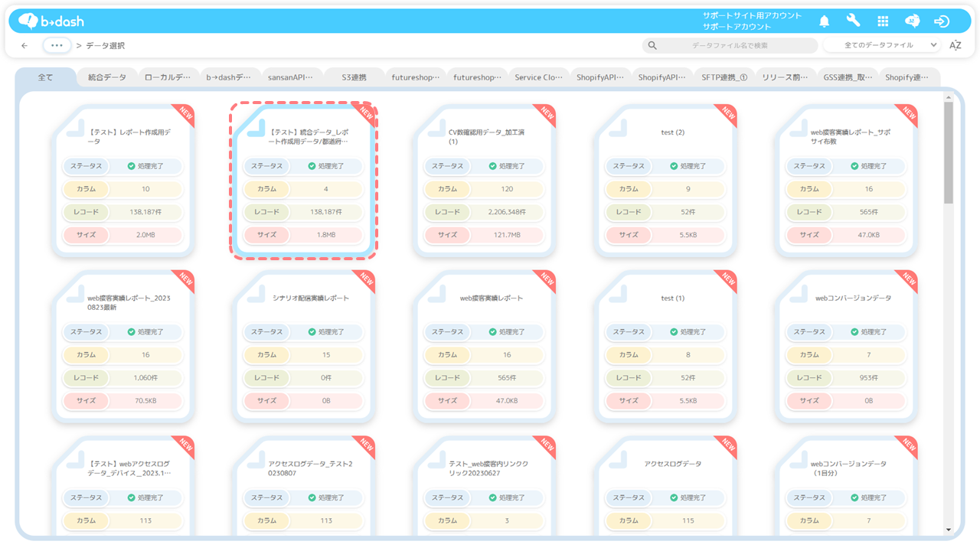Image resolution: width=980 pixels, height=551 pixels.
Task: Switch to the 統合データ tab
Action: pos(107,77)
